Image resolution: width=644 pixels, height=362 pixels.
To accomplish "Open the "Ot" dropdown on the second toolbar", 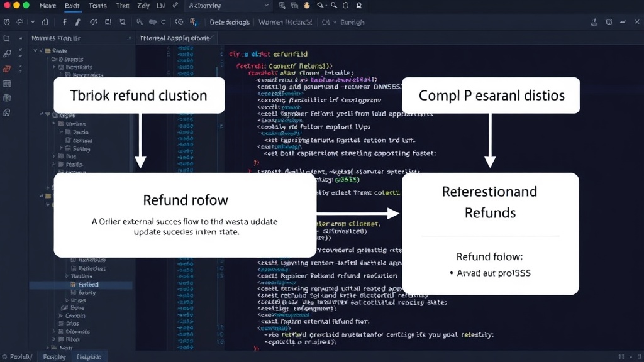I will tap(328, 22).
